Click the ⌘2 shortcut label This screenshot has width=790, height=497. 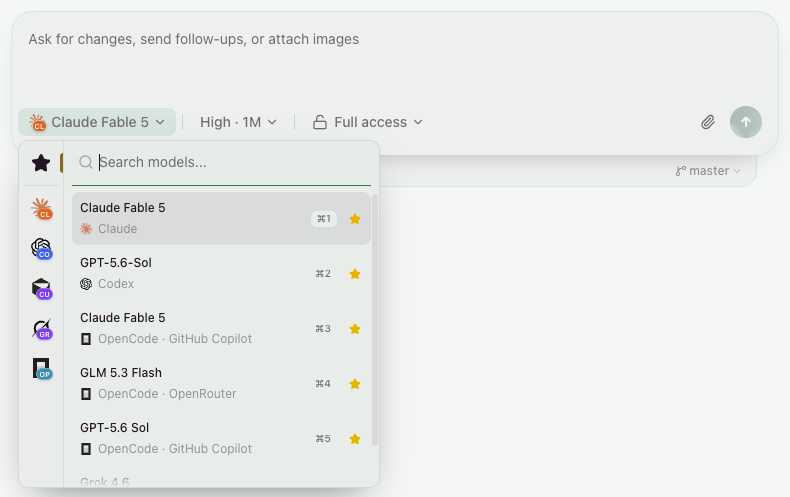coord(323,274)
